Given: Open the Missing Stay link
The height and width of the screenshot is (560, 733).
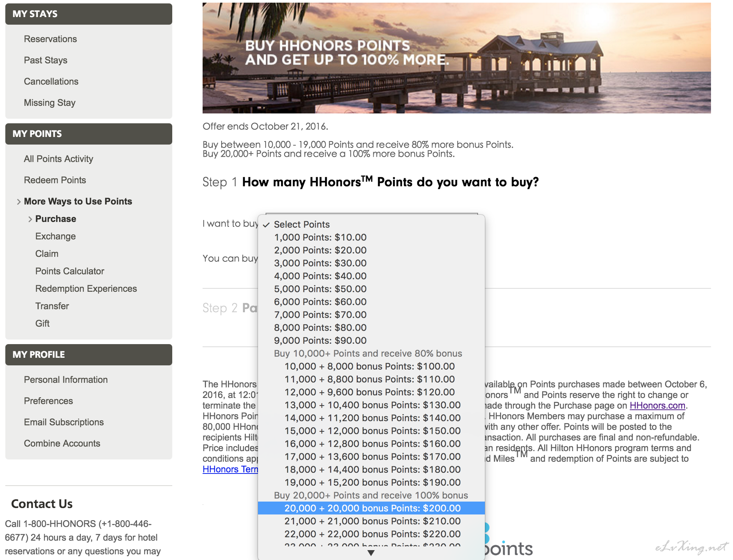Looking at the screenshot, I should click(x=50, y=103).
